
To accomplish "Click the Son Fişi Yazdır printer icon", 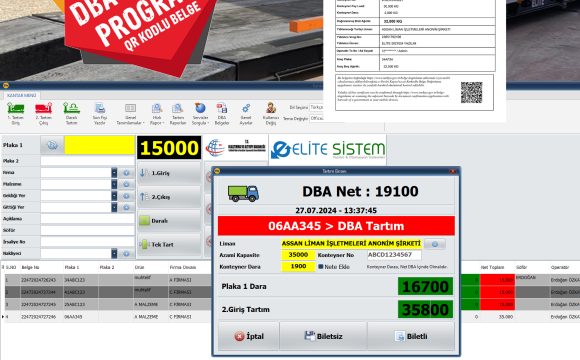I will pos(100,114).
